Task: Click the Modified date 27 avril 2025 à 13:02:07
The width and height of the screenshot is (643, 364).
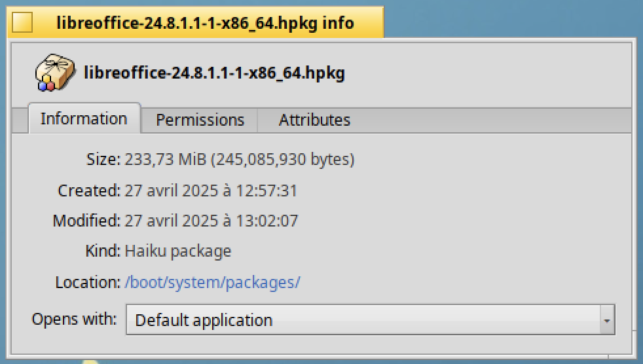Action: point(211,221)
